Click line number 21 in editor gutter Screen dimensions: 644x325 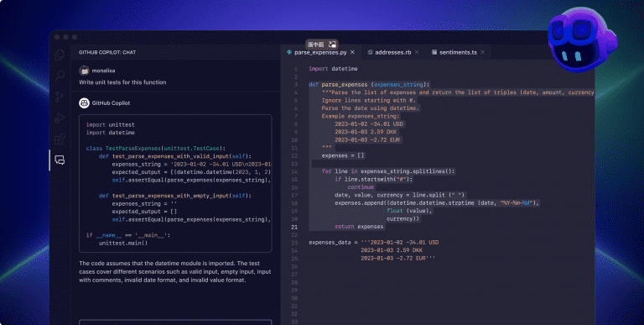(294, 227)
